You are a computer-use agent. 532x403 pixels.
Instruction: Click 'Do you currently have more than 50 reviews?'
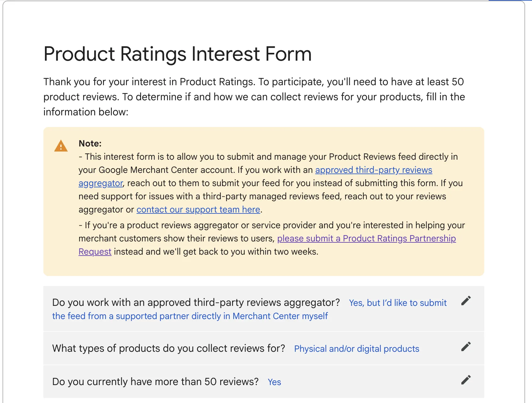[x=155, y=382]
